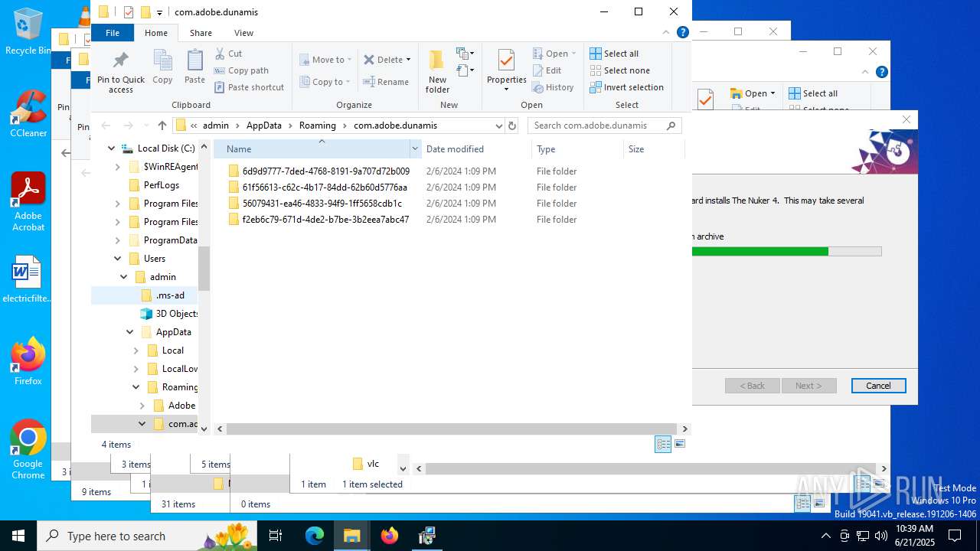Click Paste shortcut command

249,87
